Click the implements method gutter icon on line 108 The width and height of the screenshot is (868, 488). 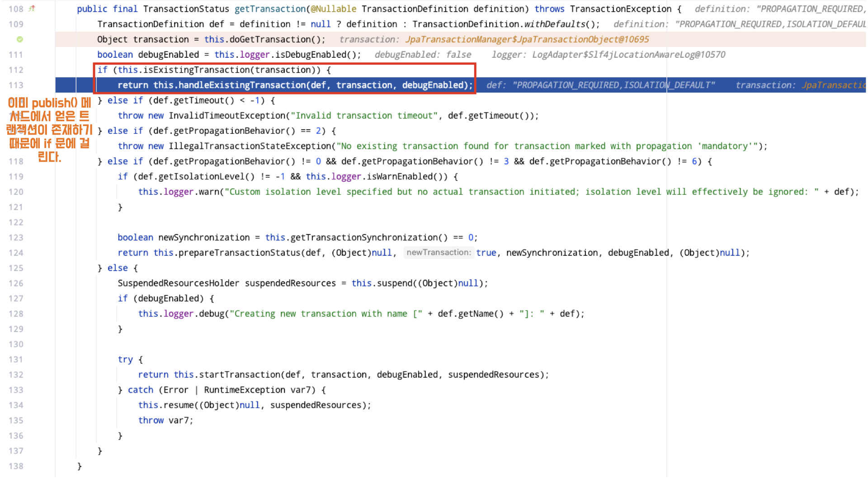32,9
